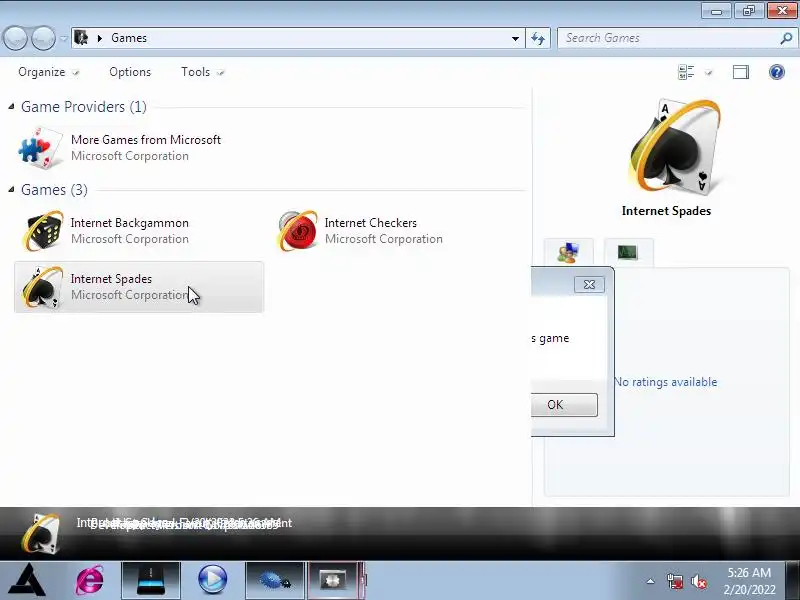Minimize the Games window
This screenshot has height=600, width=800.
click(x=716, y=11)
